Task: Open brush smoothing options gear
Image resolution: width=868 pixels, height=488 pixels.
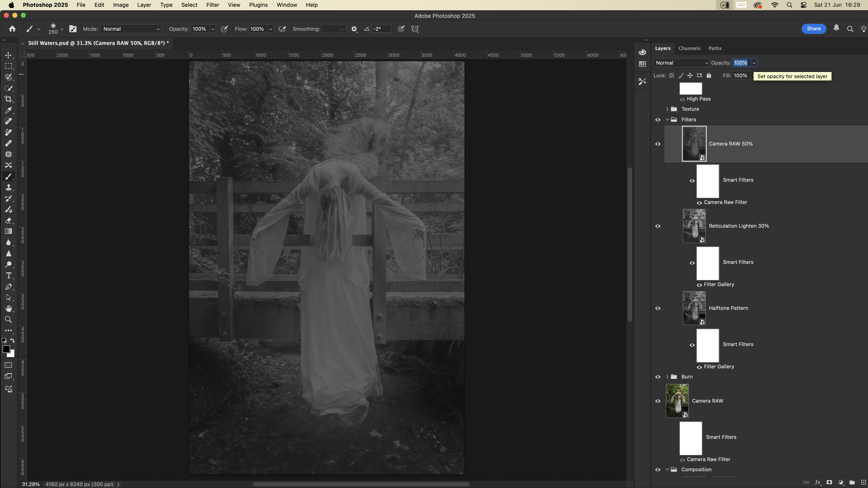Action: (x=354, y=29)
